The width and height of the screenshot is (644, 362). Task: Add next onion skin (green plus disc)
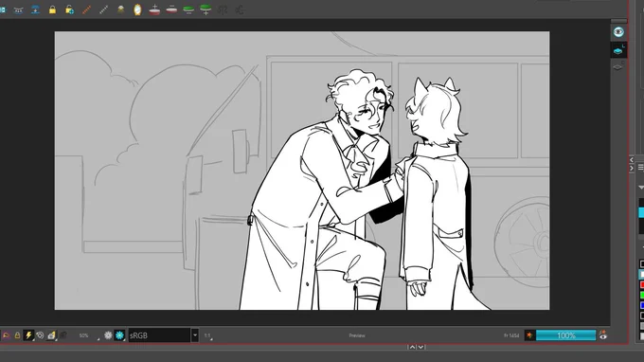point(206,9)
